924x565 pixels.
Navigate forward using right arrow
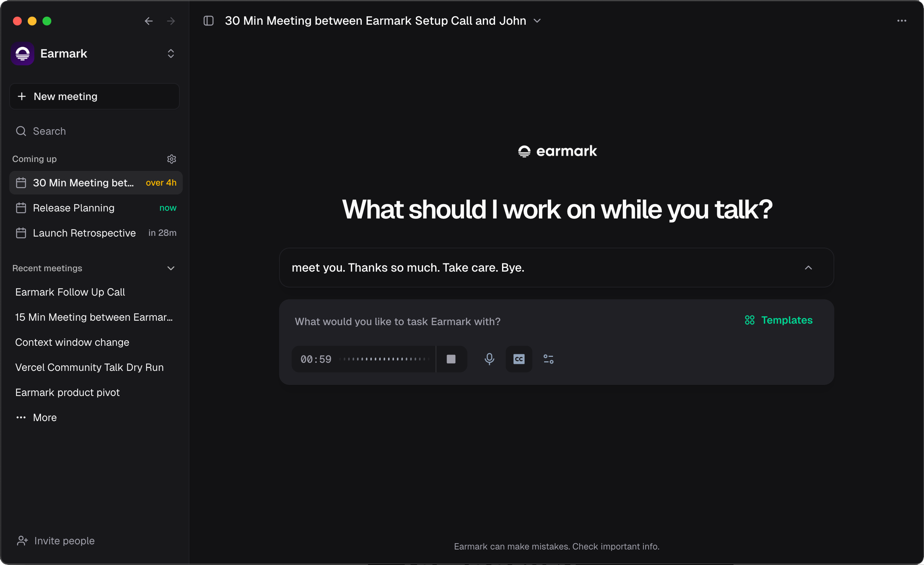click(x=171, y=21)
